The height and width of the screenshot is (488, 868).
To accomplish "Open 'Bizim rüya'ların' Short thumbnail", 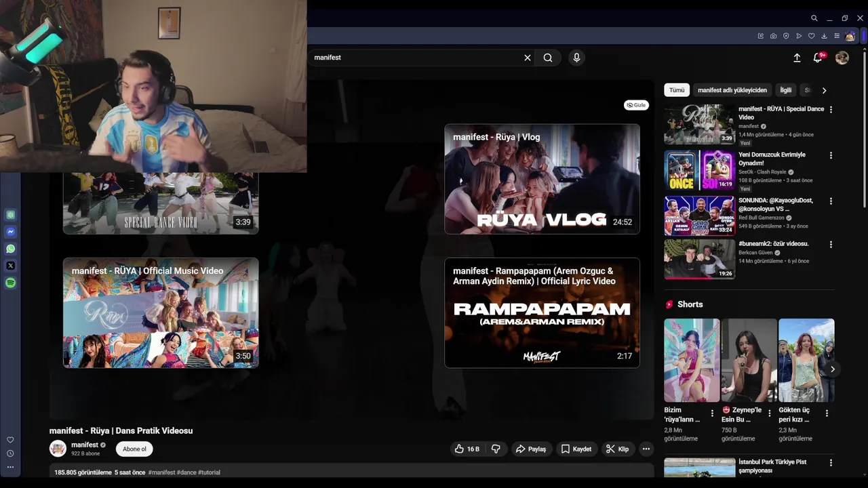I will pos(692,360).
